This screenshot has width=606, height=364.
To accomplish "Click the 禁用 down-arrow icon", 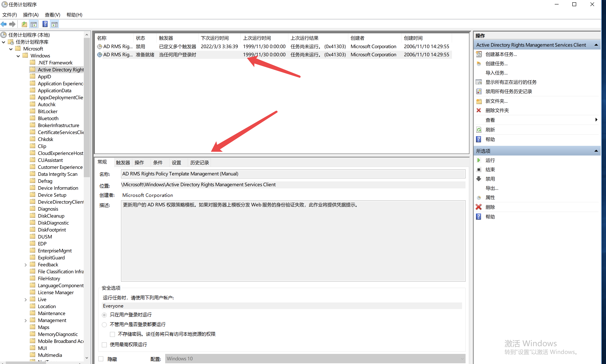I will (x=478, y=179).
